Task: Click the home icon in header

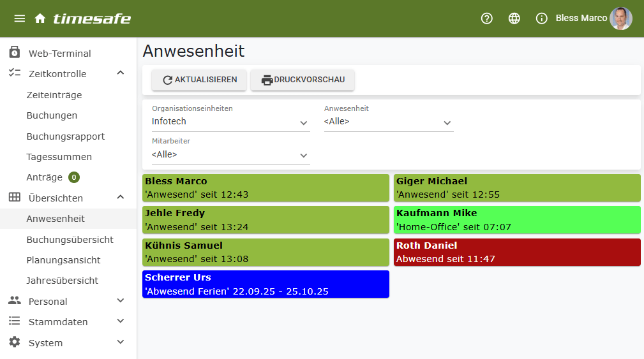Action: coord(40,18)
